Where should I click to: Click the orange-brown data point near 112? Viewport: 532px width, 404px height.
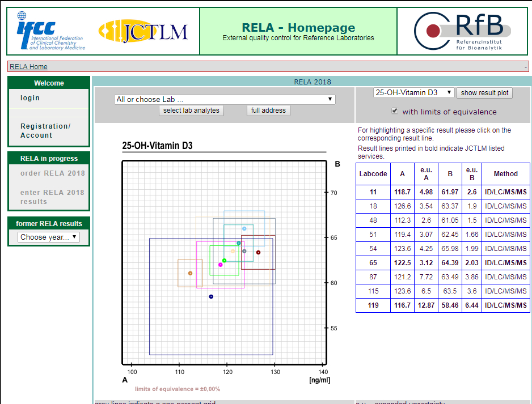point(190,273)
